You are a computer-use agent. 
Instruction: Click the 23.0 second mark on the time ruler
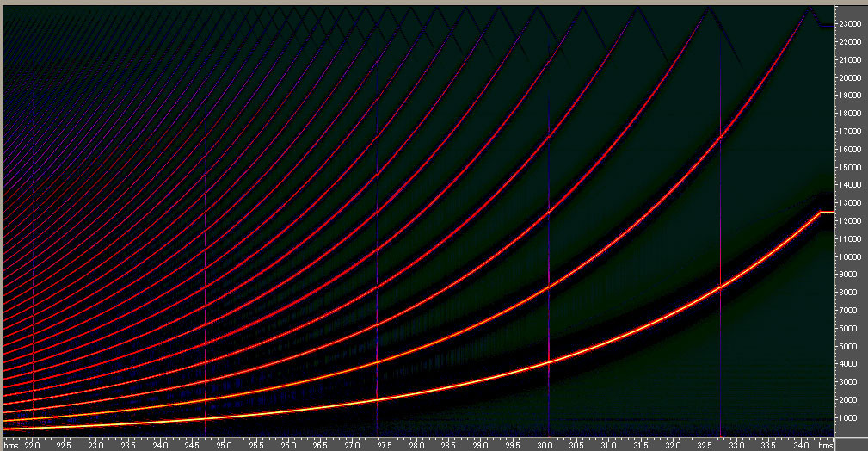pyautogui.click(x=95, y=445)
